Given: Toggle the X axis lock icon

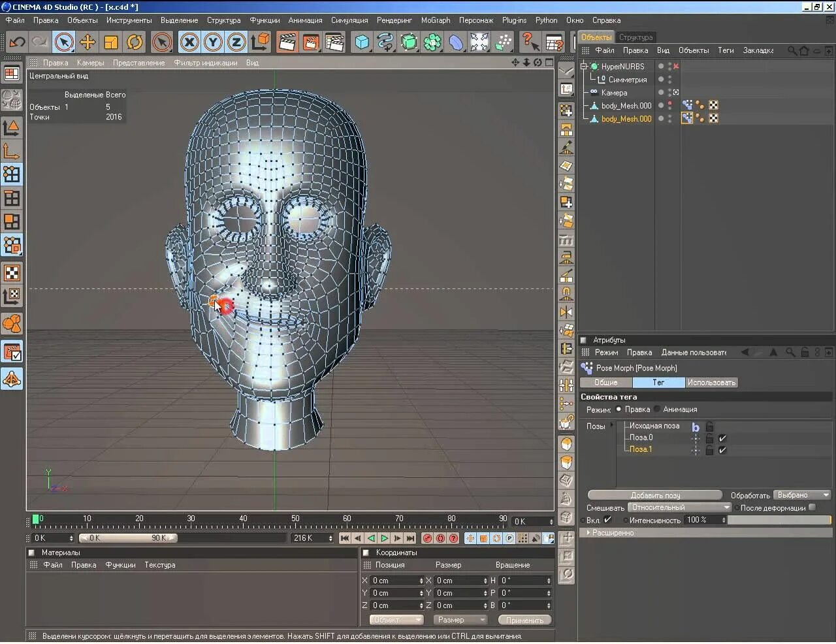Looking at the screenshot, I should (189, 42).
